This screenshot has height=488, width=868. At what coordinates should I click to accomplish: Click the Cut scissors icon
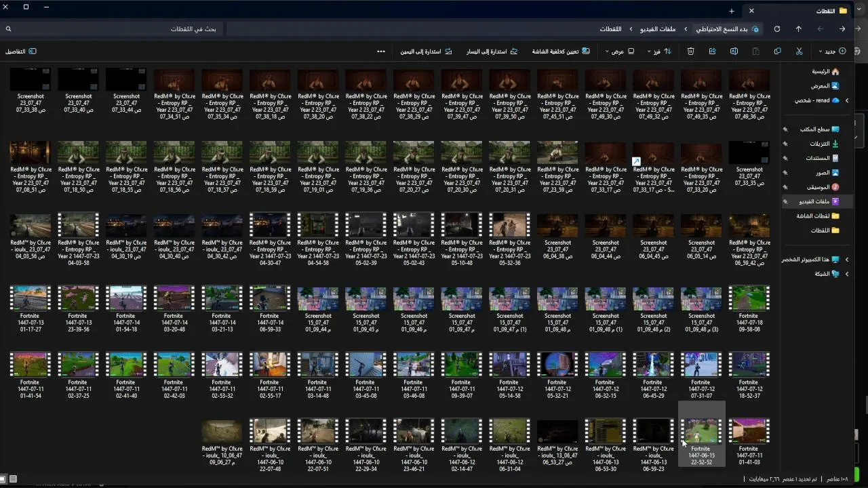pyautogui.click(x=800, y=52)
